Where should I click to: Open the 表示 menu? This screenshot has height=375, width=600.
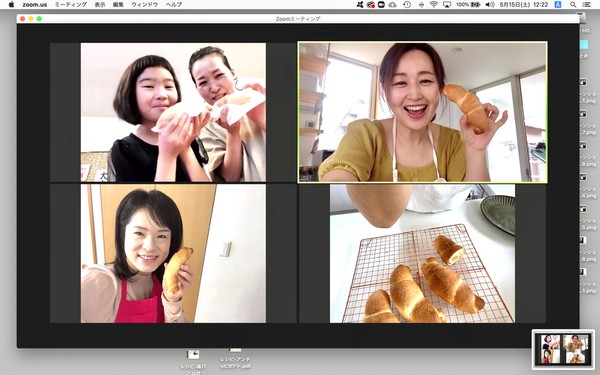click(x=100, y=5)
